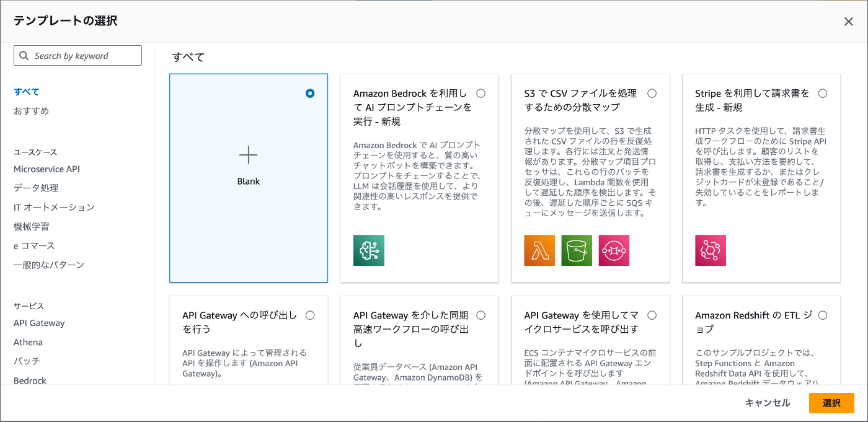Click the plus icon in Blank card

248,155
